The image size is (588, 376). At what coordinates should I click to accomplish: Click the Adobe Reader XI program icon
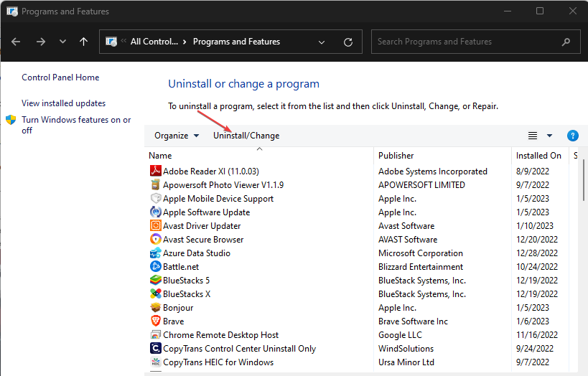point(155,171)
